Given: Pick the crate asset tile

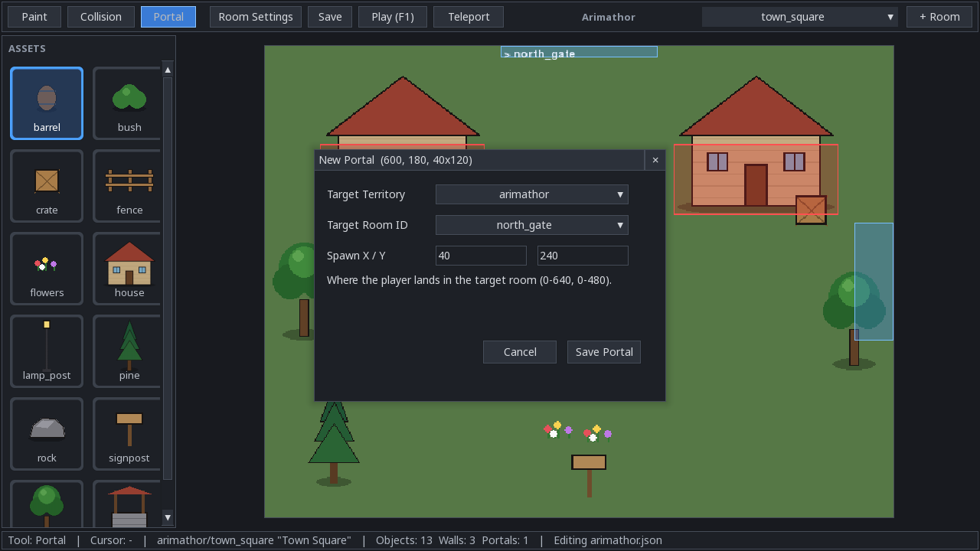Looking at the screenshot, I should tap(47, 186).
